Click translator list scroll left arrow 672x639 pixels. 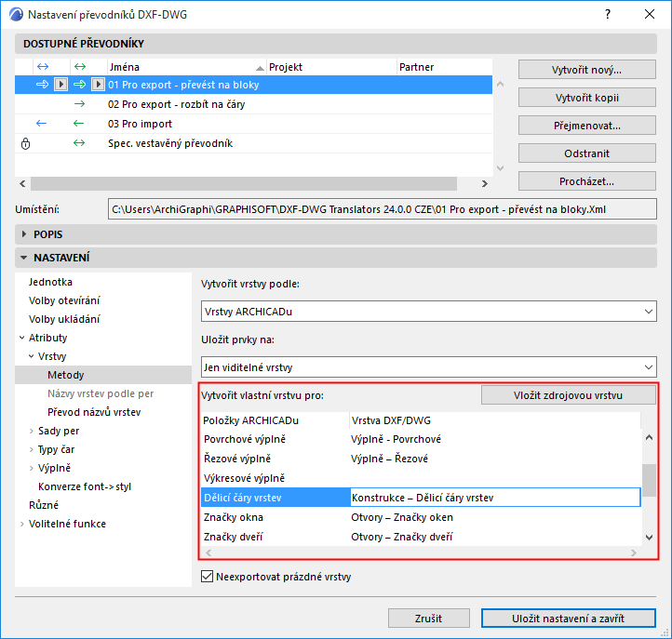click(x=22, y=183)
